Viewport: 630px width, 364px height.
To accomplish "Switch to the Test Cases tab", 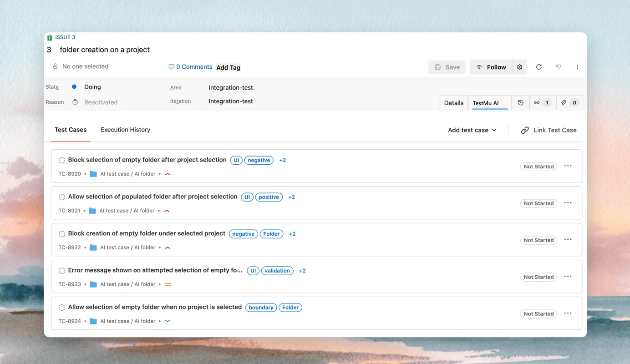I will [x=71, y=130].
